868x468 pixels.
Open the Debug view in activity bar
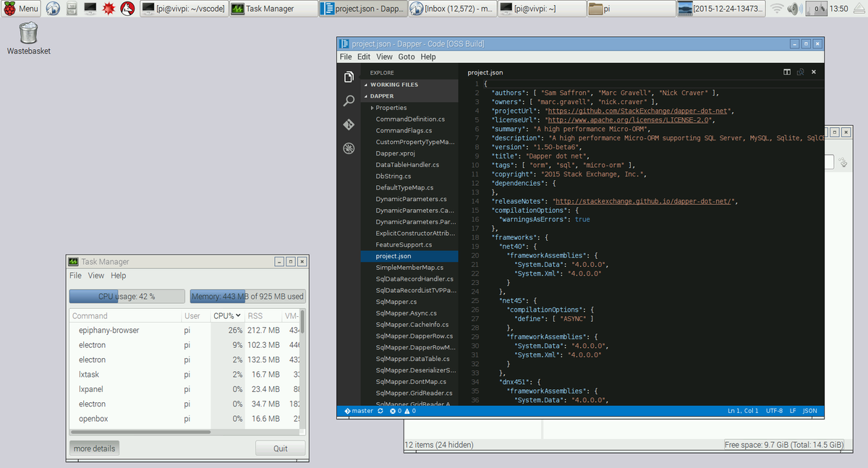349,148
